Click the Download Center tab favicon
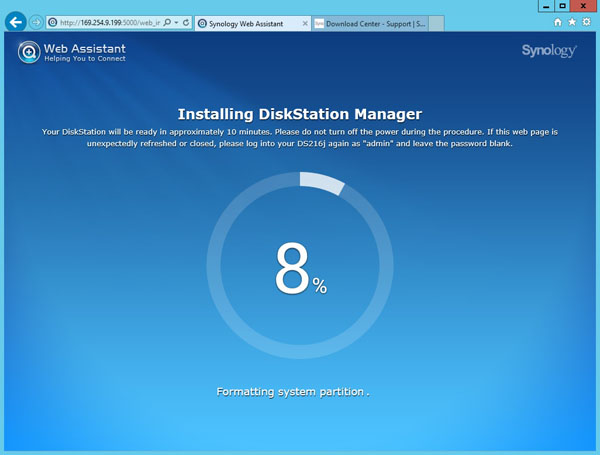 319,24
